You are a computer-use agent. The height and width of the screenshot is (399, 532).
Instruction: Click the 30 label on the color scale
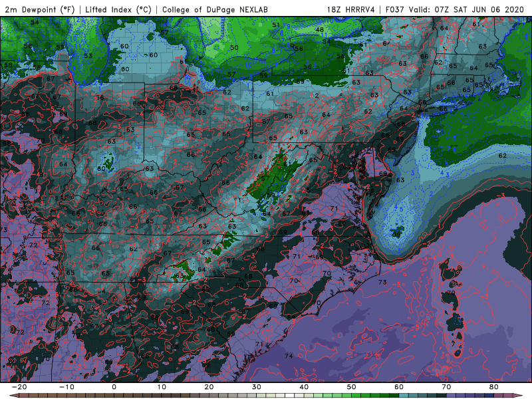click(x=257, y=387)
